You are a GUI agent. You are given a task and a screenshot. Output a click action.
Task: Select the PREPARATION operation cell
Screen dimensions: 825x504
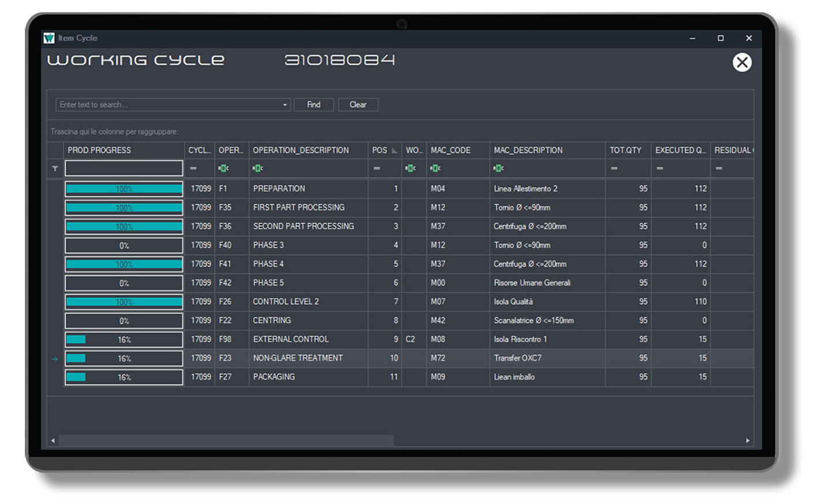pos(308,189)
